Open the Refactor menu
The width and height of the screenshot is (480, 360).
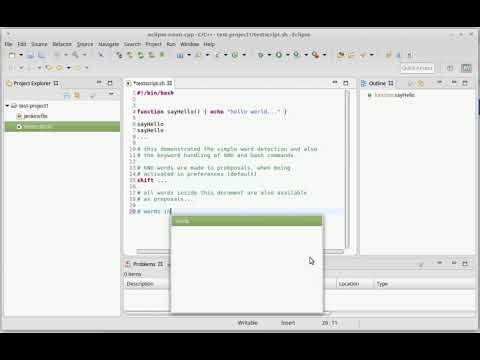click(62, 44)
